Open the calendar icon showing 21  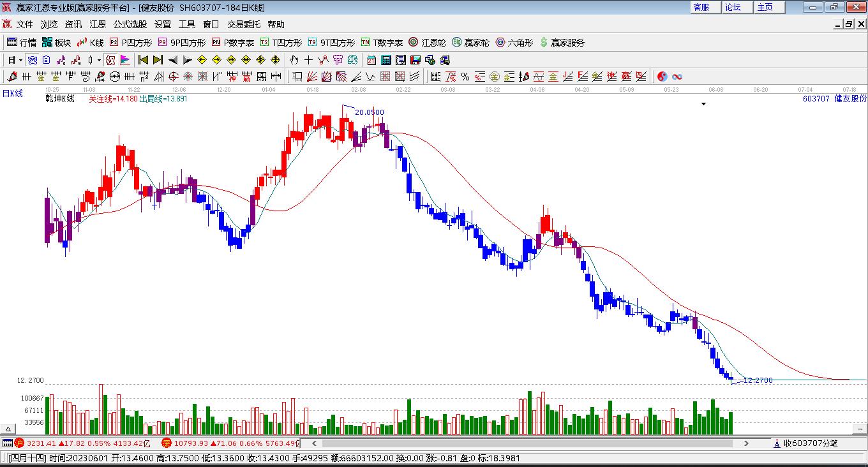coord(371,60)
